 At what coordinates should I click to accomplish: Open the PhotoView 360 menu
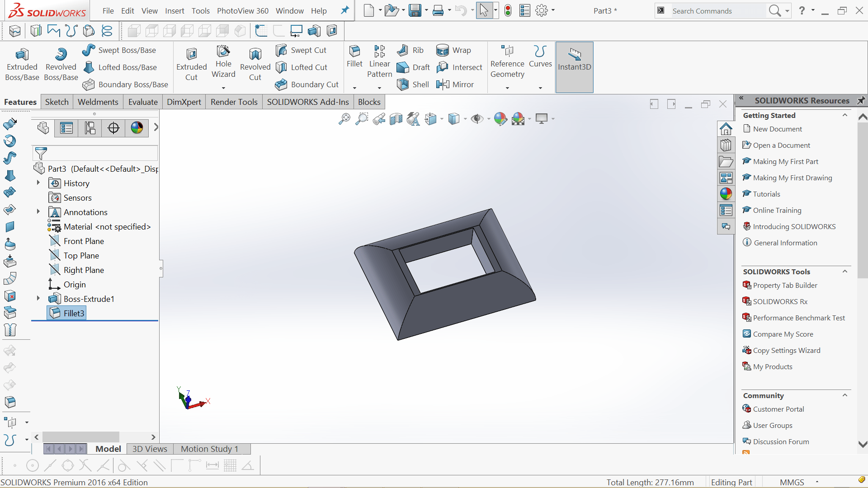click(x=243, y=11)
